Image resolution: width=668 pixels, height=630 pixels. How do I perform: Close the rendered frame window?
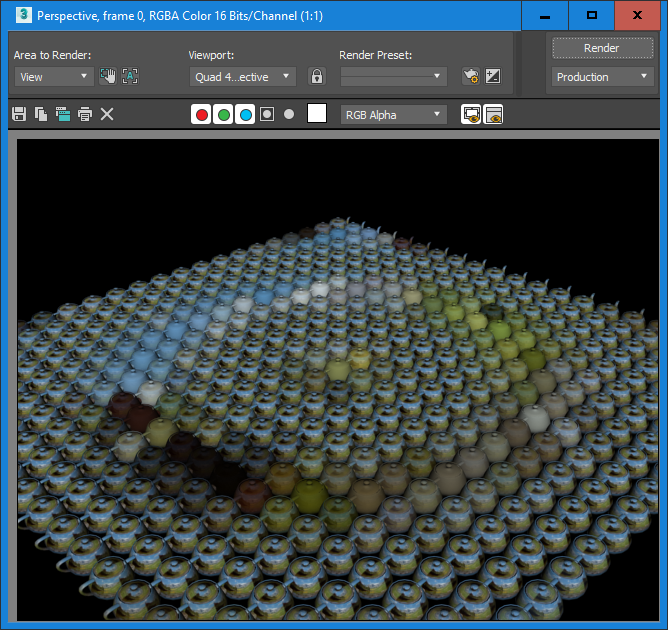(x=637, y=15)
